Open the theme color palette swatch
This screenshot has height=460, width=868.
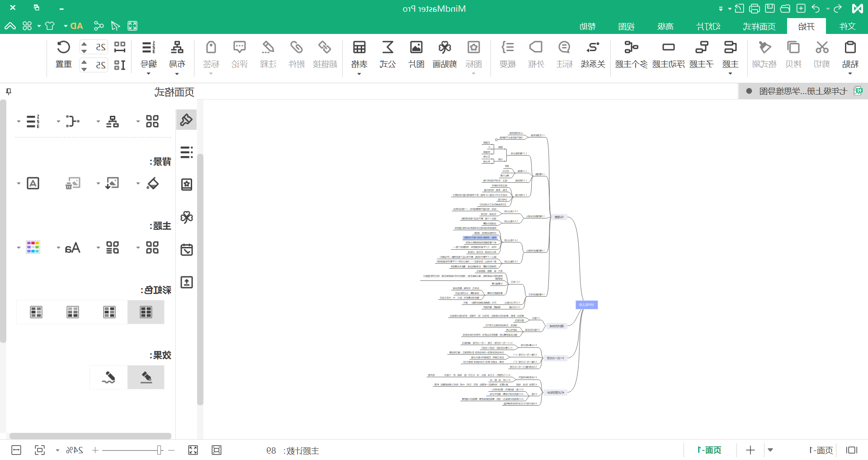point(33,247)
